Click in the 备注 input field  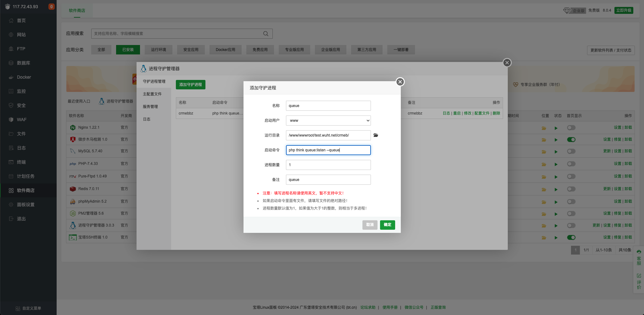[x=328, y=180]
